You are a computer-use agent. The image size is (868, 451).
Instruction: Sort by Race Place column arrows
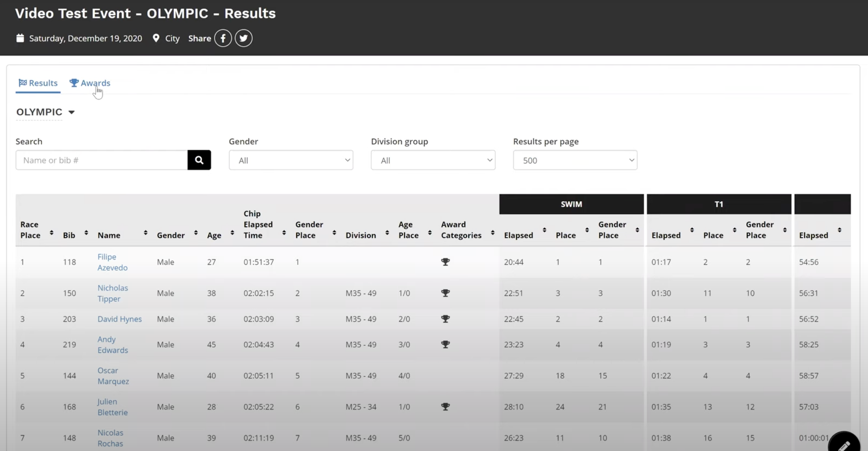[x=52, y=232]
